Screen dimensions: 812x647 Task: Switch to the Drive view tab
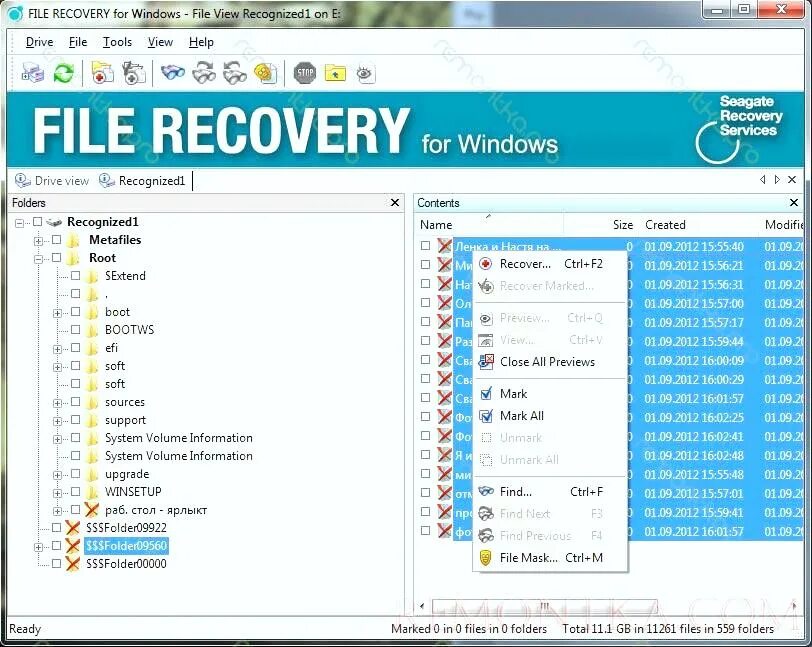[52, 181]
